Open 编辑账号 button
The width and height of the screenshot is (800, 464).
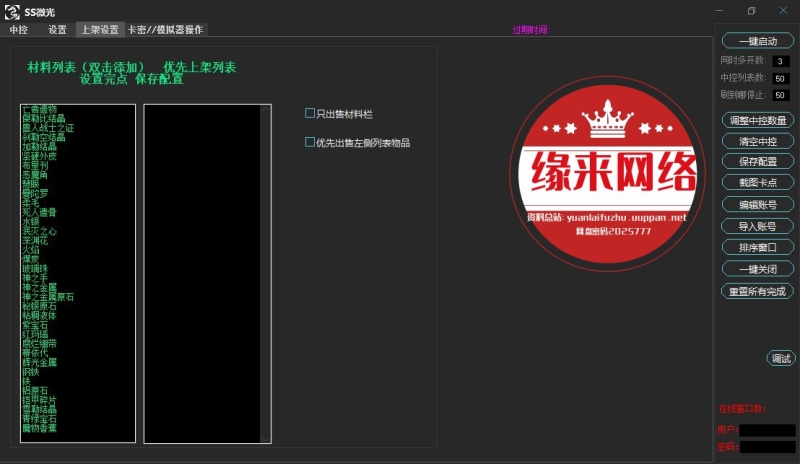coord(758,205)
